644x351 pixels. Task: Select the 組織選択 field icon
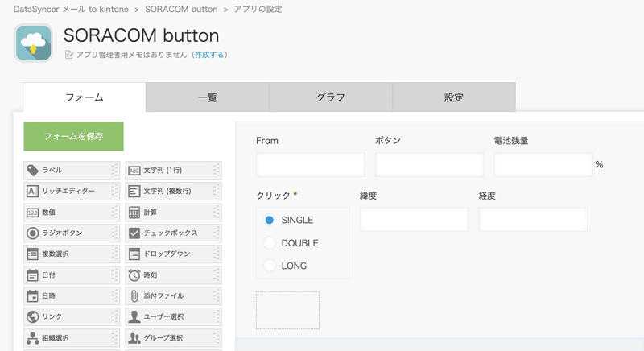click(32, 338)
